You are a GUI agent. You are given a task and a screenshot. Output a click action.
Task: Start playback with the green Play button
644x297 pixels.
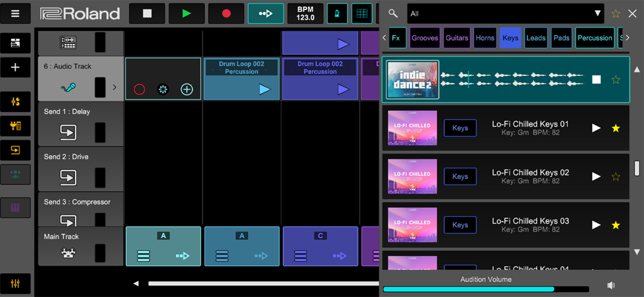coord(186,14)
